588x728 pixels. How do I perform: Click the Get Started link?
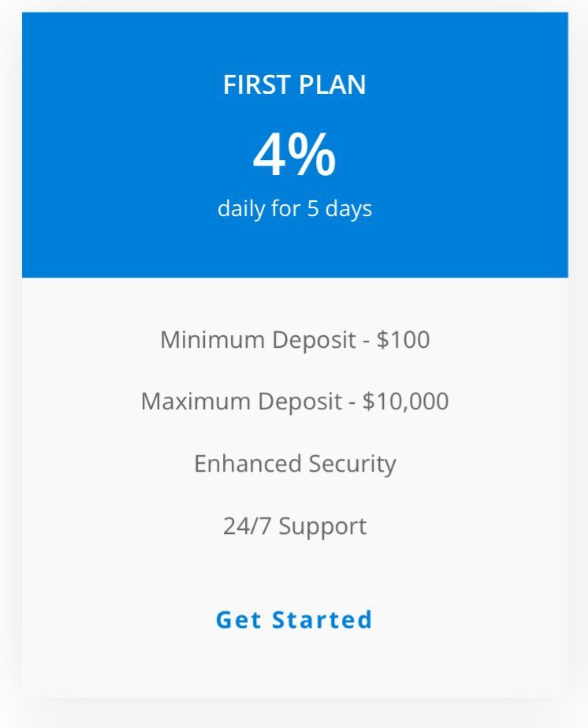point(294,620)
